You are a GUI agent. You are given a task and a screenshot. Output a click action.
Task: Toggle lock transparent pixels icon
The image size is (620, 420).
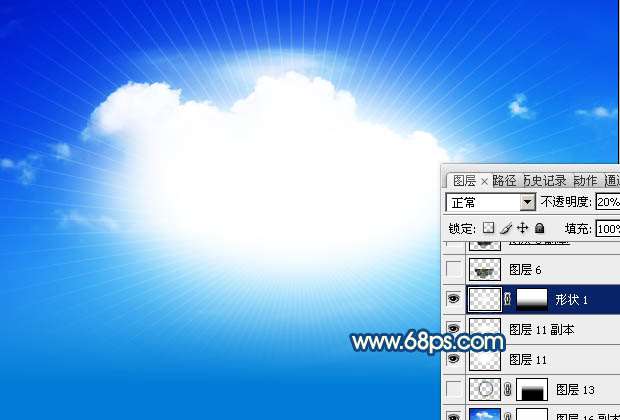(489, 228)
